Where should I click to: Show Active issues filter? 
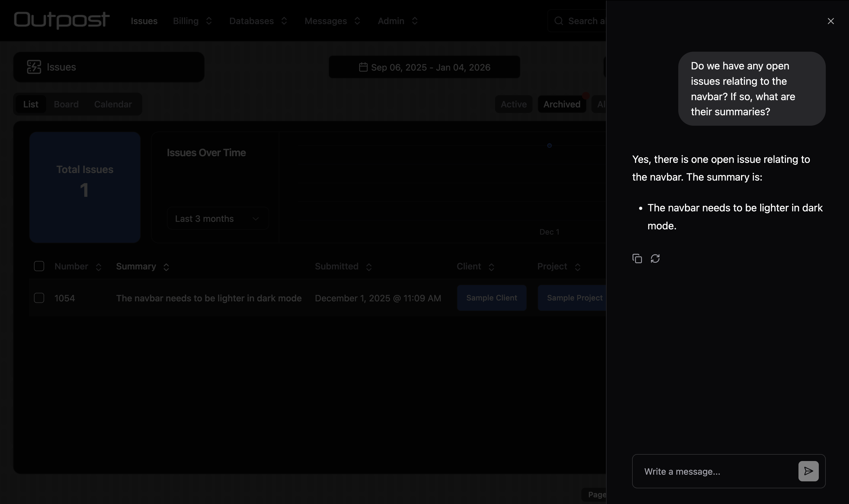point(513,104)
